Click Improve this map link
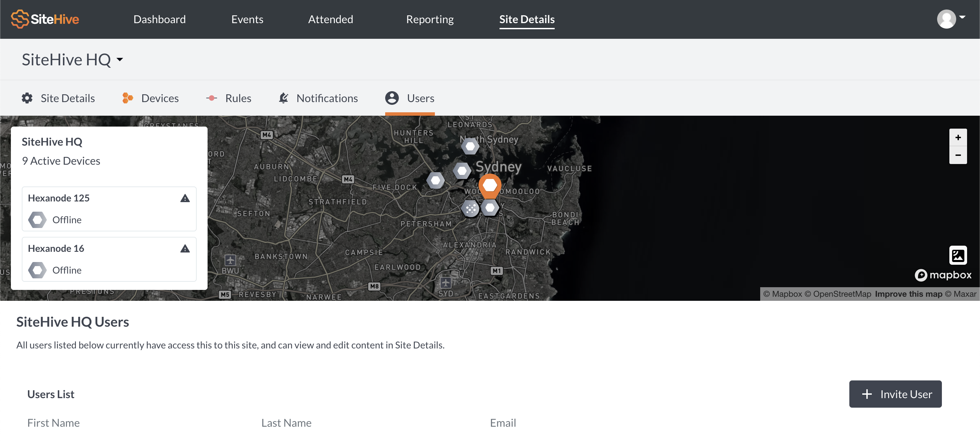The image size is (980, 441). coord(909,294)
